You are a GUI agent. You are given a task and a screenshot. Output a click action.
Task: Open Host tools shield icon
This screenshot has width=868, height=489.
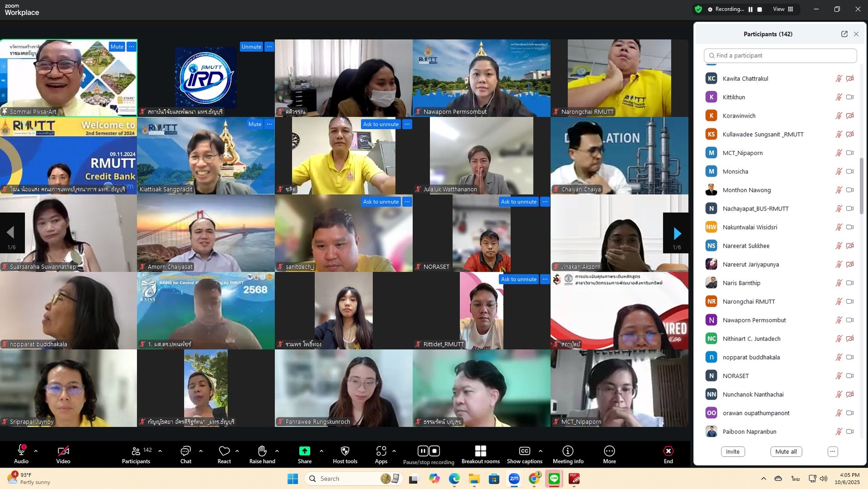pyautogui.click(x=345, y=451)
